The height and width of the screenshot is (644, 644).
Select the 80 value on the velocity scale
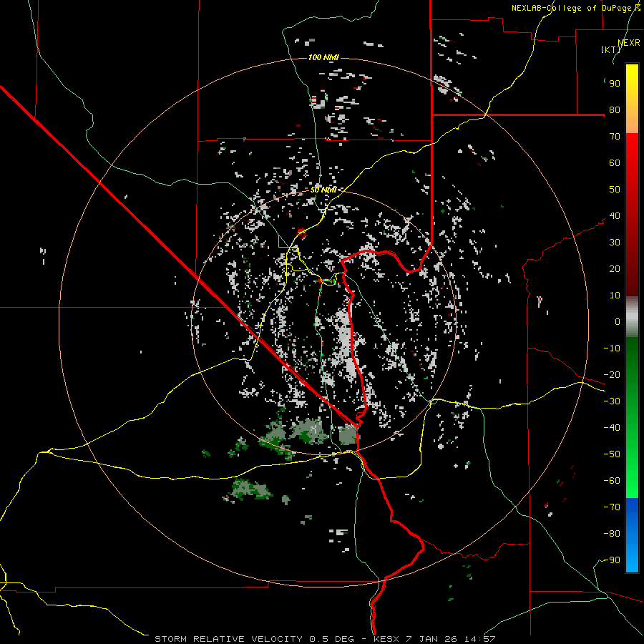pyautogui.click(x=615, y=110)
